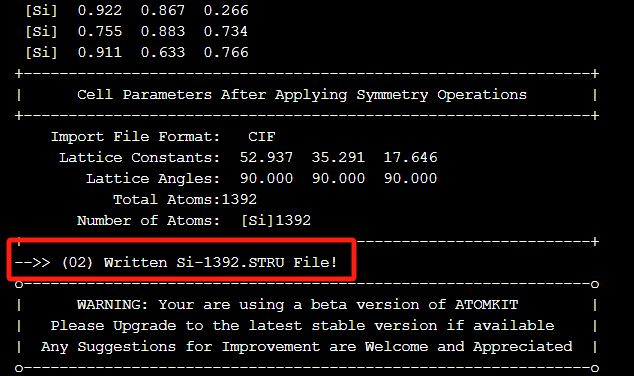The height and width of the screenshot is (376, 634).
Task: Click the 'Lattice Angles:' label
Action: click(x=153, y=179)
